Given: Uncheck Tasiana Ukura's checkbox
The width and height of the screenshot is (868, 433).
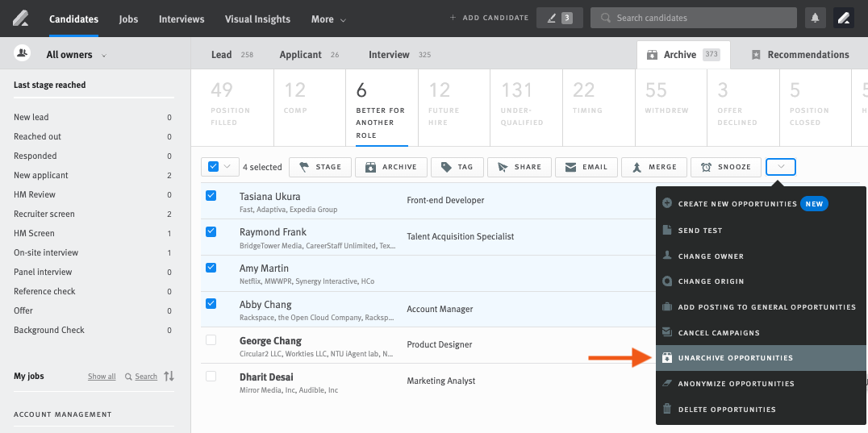Looking at the screenshot, I should coord(211,196).
